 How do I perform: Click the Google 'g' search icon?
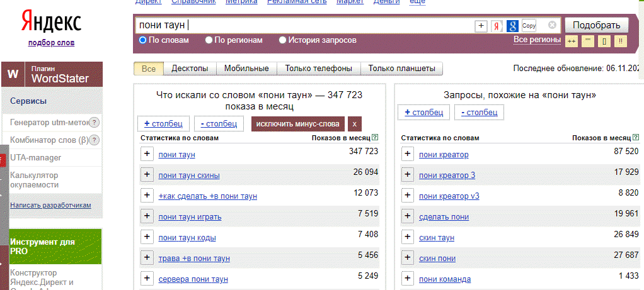(512, 26)
